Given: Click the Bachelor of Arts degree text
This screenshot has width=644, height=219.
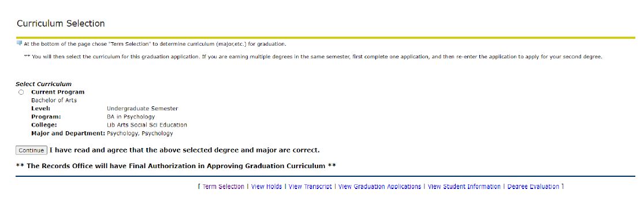Looking at the screenshot, I should point(54,101).
